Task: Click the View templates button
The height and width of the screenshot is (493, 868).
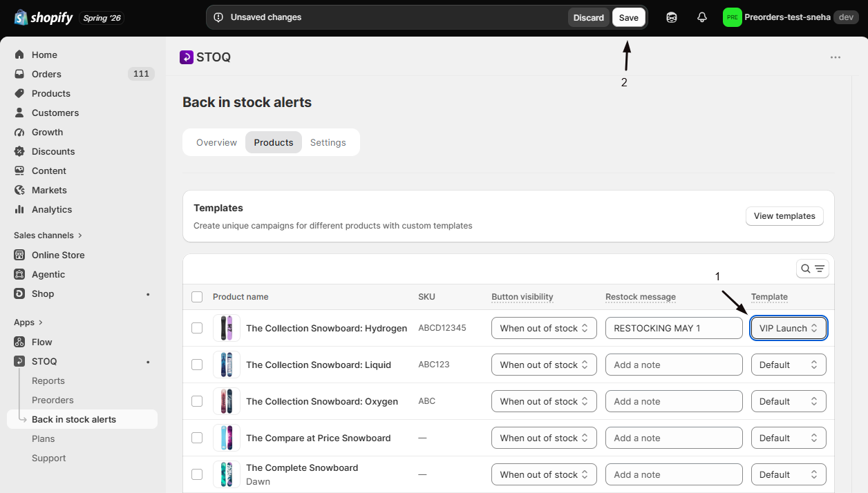Action: coord(784,216)
